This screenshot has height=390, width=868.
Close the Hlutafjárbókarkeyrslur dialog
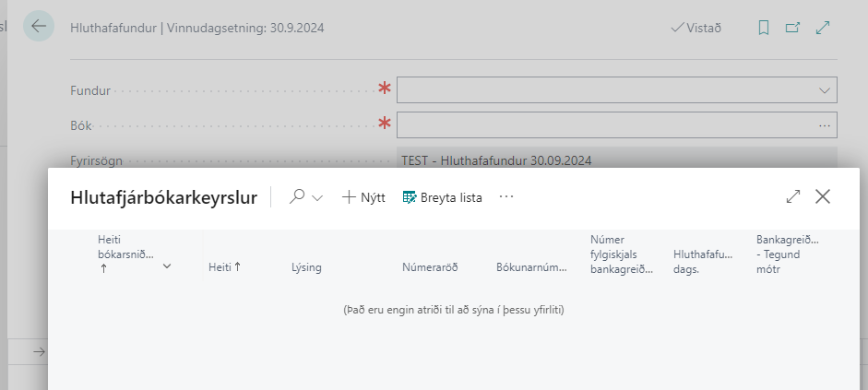click(x=823, y=196)
